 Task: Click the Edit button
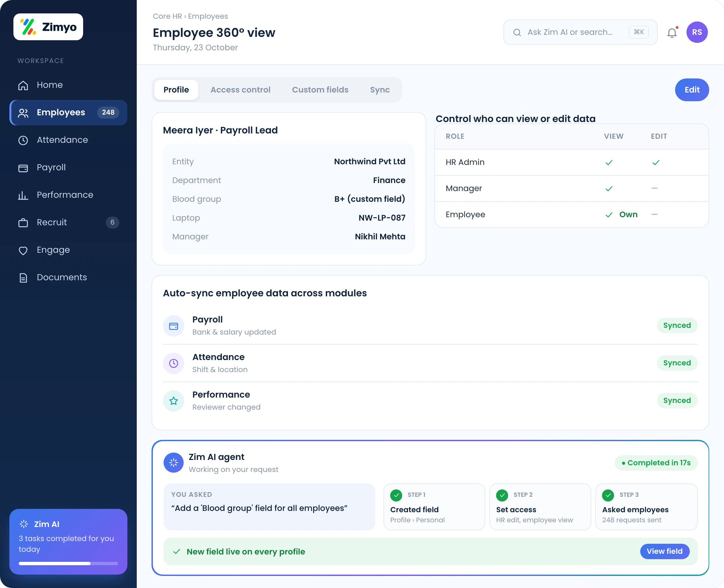(692, 90)
